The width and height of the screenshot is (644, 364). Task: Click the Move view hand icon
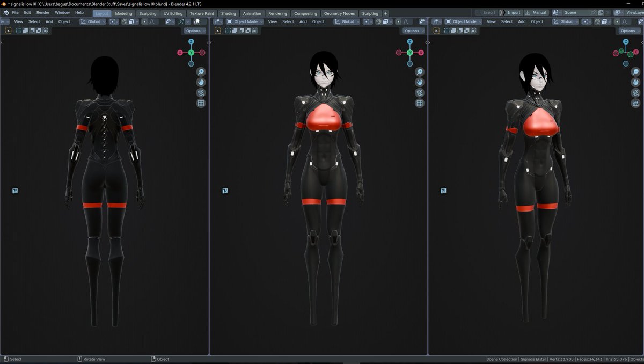(420, 82)
